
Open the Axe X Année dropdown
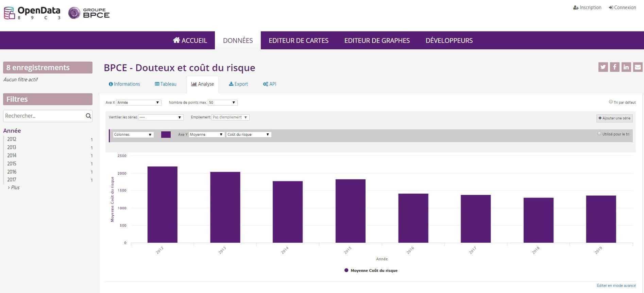(138, 102)
